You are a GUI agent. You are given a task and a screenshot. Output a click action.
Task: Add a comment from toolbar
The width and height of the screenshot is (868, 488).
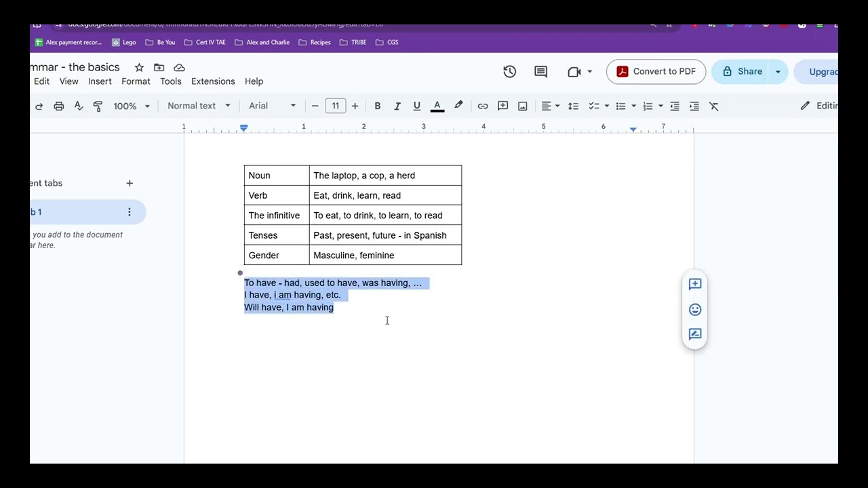[x=502, y=106]
